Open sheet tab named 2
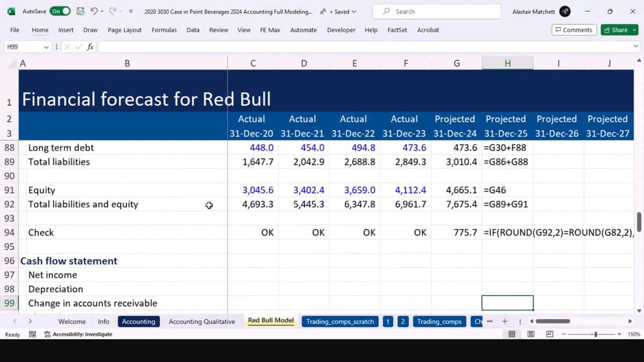Screen dimensions: 644x362 pos(402,321)
